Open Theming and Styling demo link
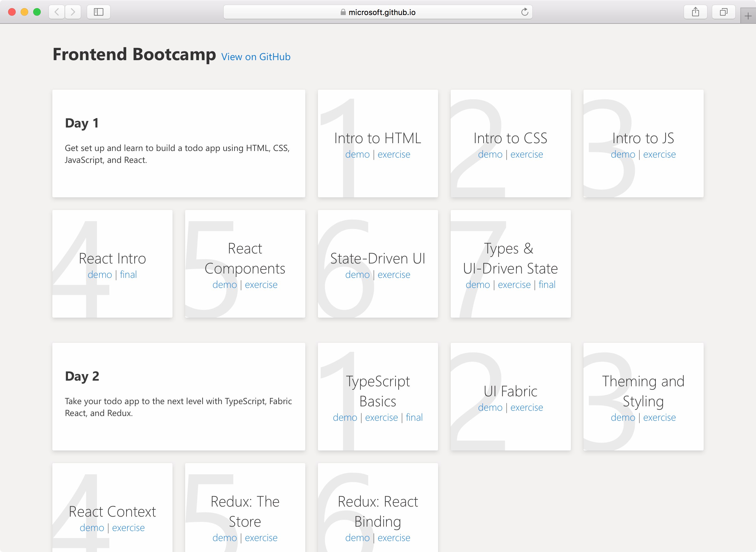Viewport: 756px width, 552px height. click(x=623, y=417)
